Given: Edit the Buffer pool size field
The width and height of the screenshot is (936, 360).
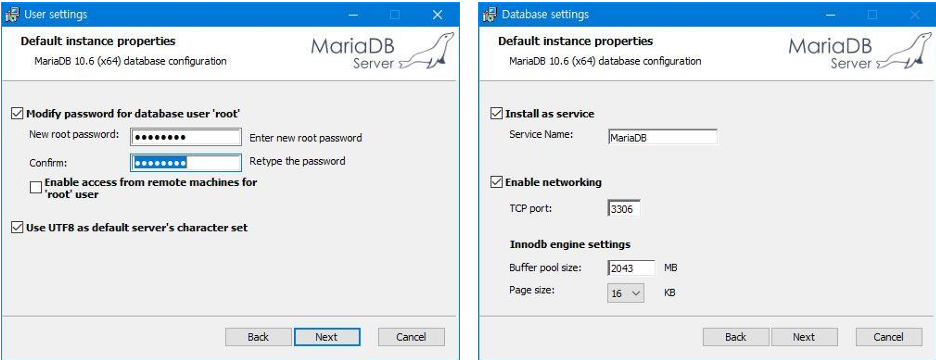Looking at the screenshot, I should [631, 268].
